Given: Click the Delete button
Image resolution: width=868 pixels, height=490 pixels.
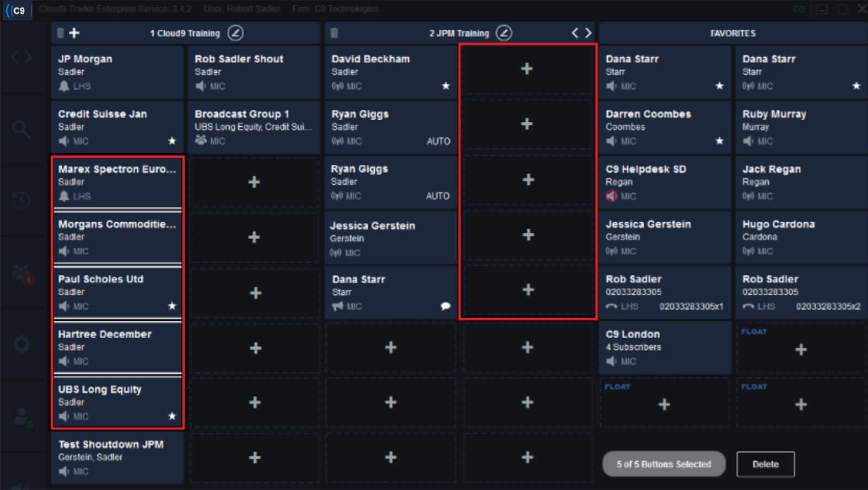Looking at the screenshot, I should (x=765, y=464).
